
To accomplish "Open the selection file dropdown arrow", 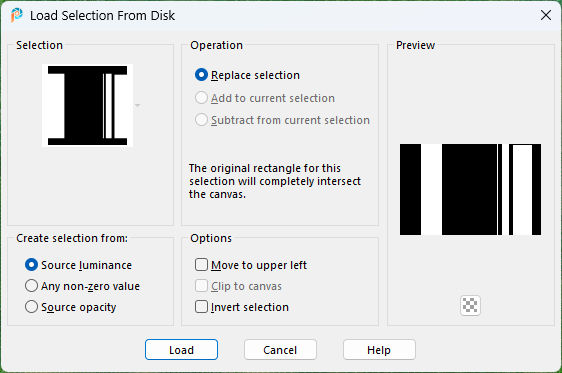I will click(137, 105).
